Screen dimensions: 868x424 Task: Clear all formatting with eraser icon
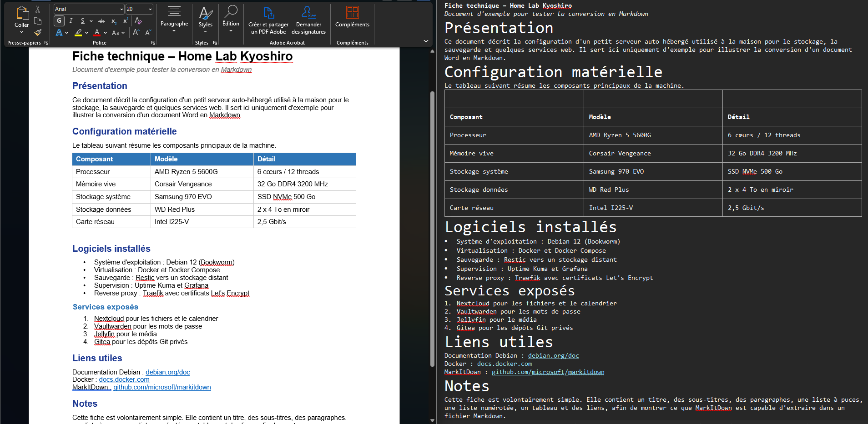coord(138,21)
